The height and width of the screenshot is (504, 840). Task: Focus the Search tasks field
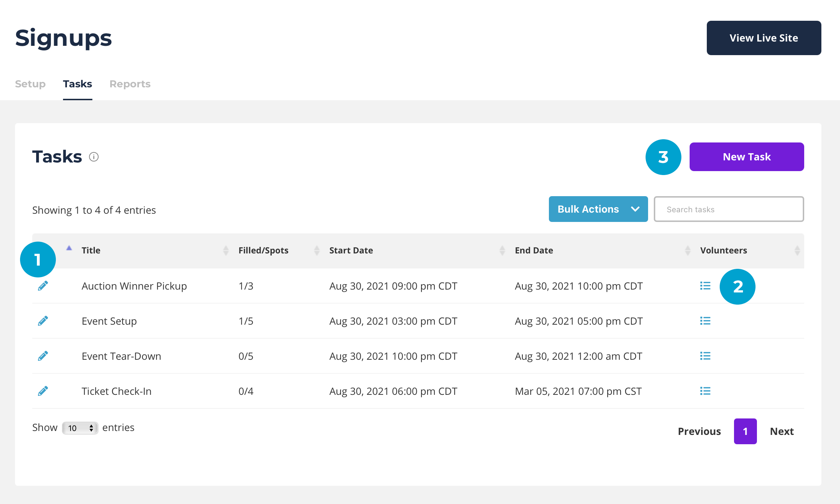[729, 209]
